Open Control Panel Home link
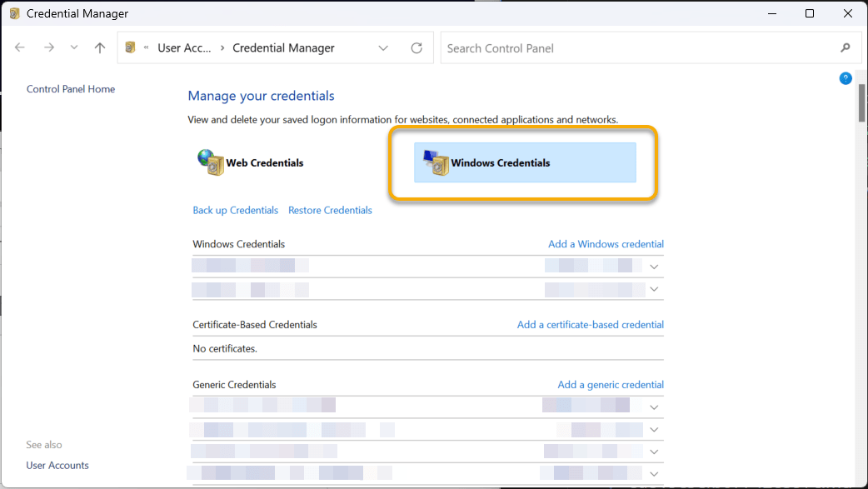Viewport: 868px width, 489px height. tap(71, 89)
